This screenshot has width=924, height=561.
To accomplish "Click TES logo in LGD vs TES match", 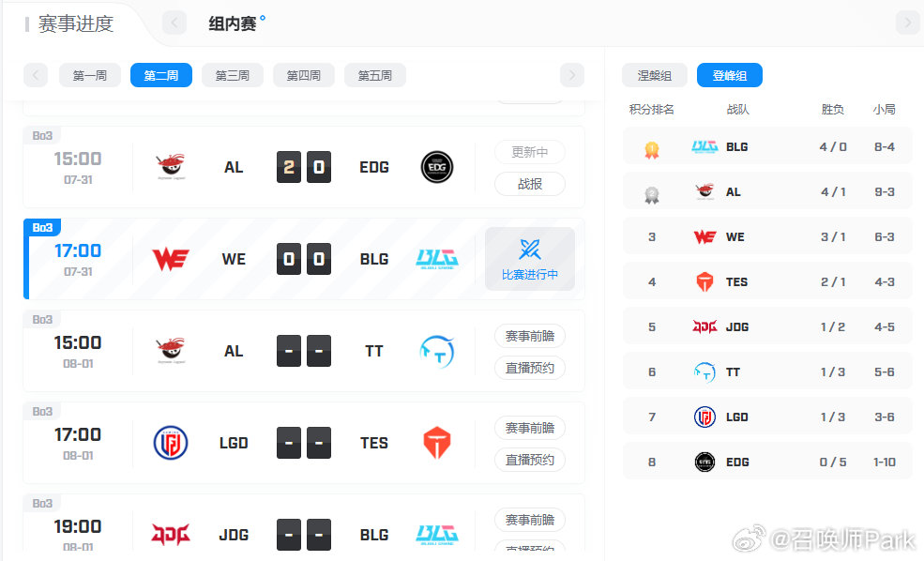I will (436, 443).
